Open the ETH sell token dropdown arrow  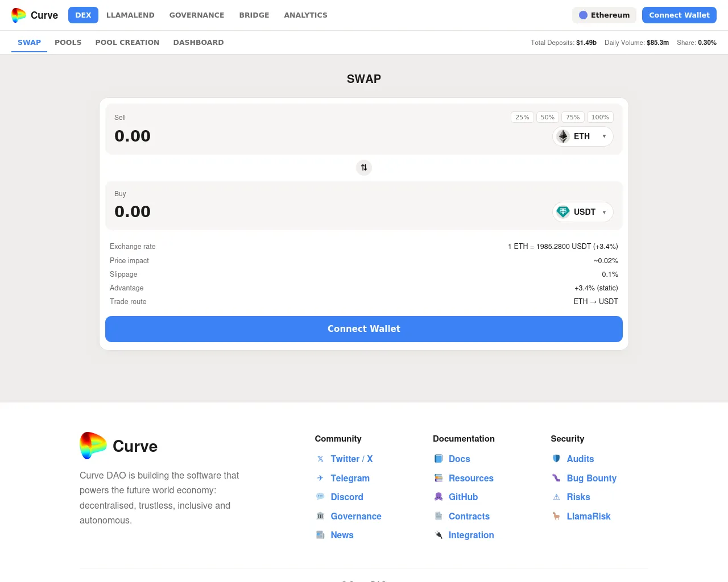point(604,136)
